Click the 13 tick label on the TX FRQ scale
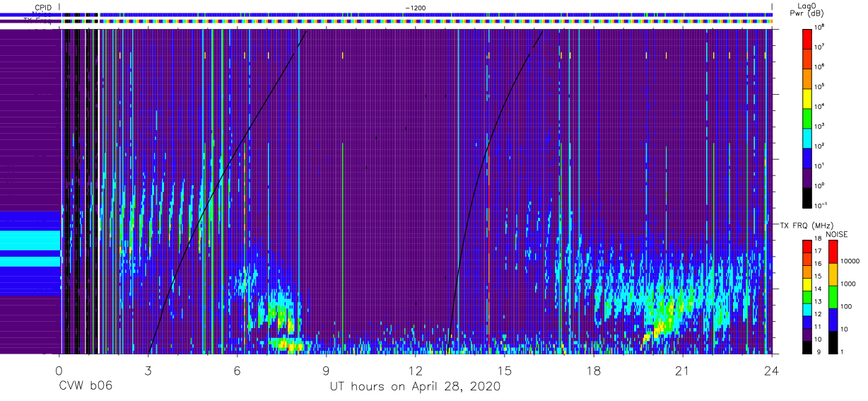 (x=819, y=302)
